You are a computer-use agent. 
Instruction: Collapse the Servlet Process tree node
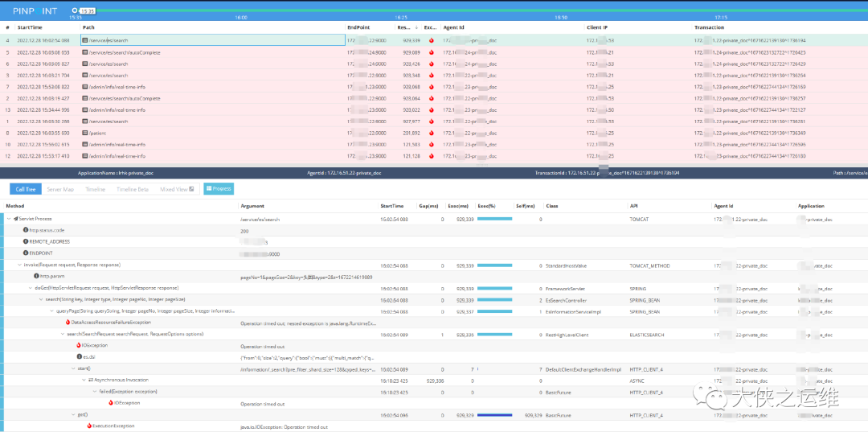click(x=9, y=219)
